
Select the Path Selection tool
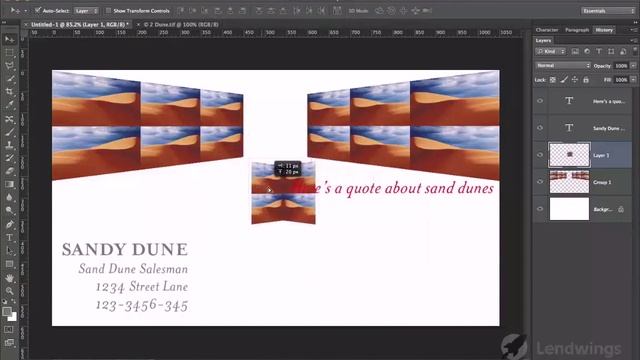point(9,251)
